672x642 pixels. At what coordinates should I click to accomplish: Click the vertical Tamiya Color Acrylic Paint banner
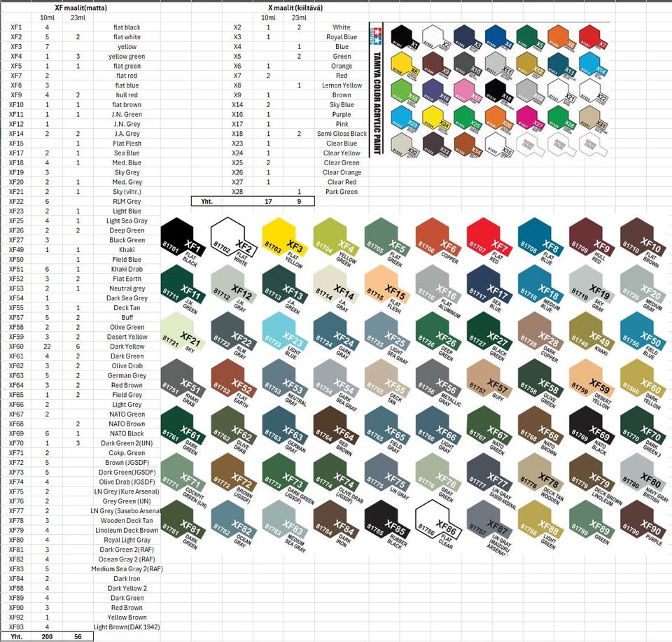[377, 89]
